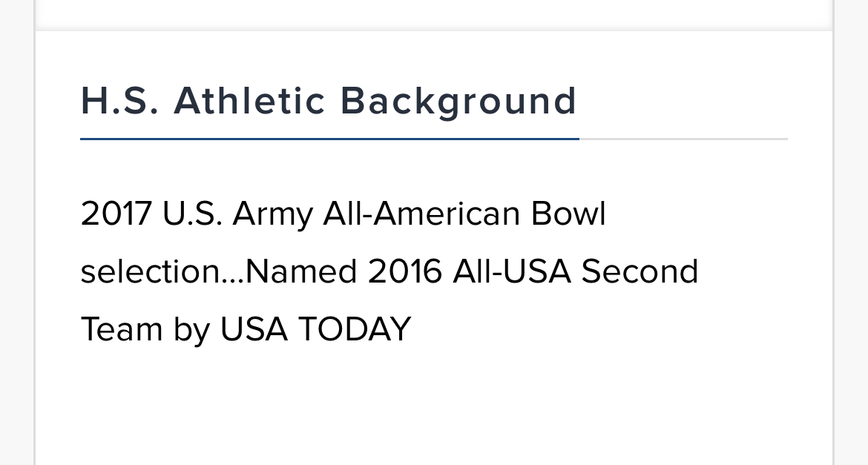Click the "USA TODAY" text
This screenshot has width=868, height=465.
(315, 329)
